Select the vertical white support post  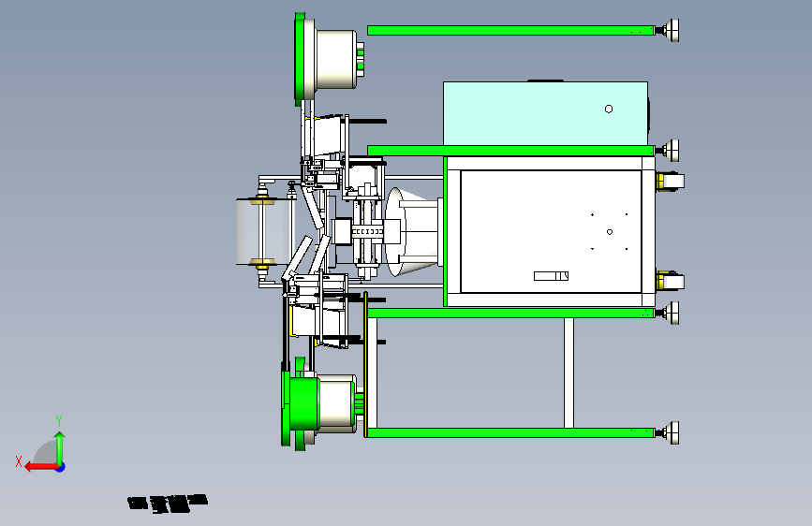tap(568, 373)
